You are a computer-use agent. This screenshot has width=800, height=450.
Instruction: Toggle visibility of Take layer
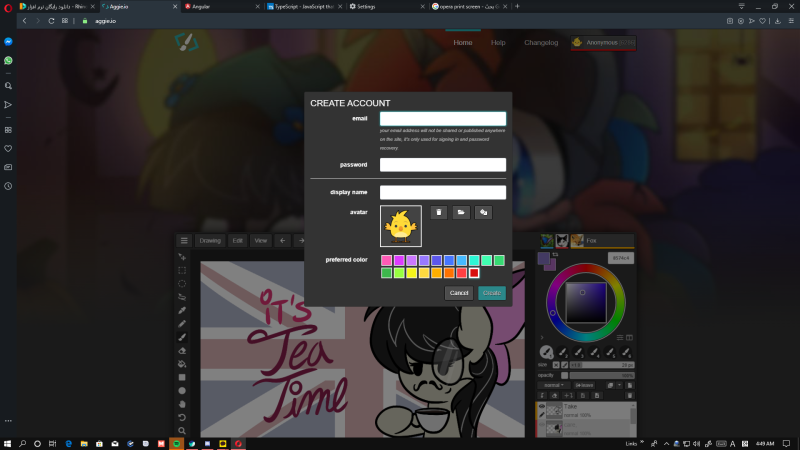(542, 407)
